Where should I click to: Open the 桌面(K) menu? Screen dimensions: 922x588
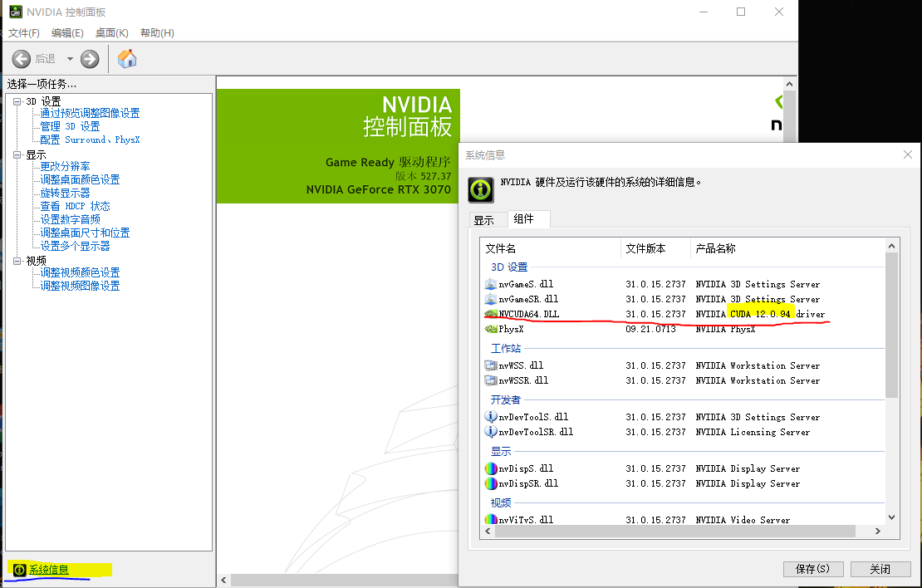click(112, 33)
